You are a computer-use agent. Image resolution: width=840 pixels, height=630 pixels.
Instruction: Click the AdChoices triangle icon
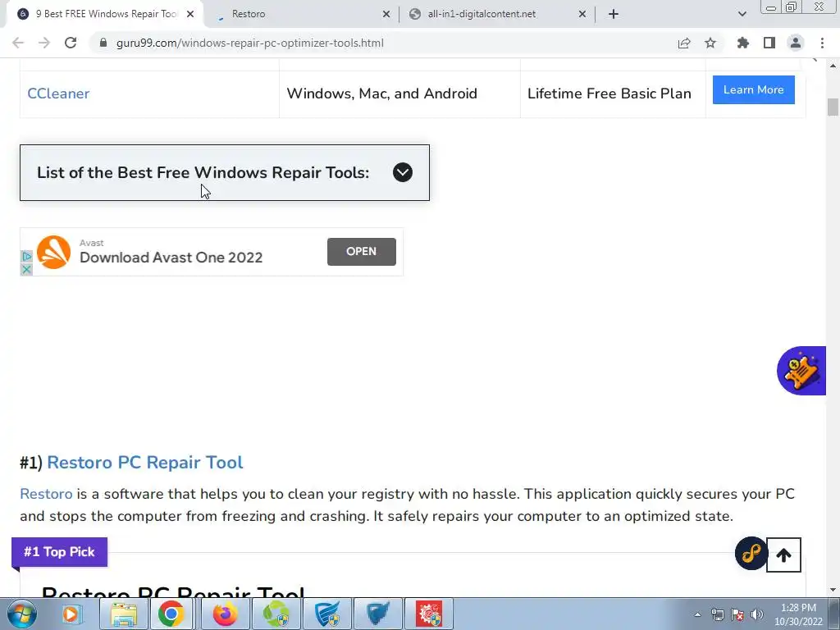click(26, 257)
